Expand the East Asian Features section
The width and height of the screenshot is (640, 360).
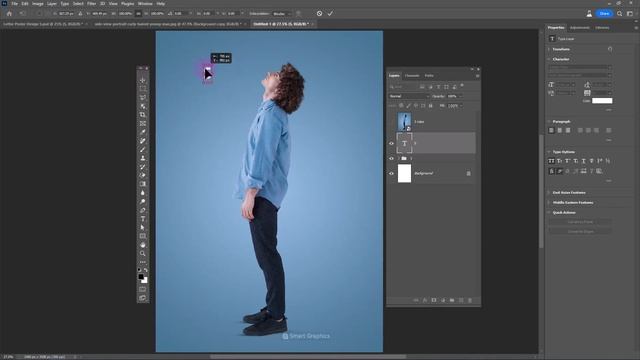click(x=549, y=193)
